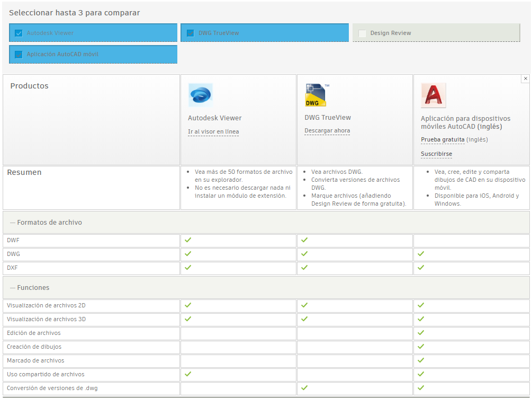The image size is (532, 398).
Task: Check the Design Review checkbox
Action: [363, 33]
